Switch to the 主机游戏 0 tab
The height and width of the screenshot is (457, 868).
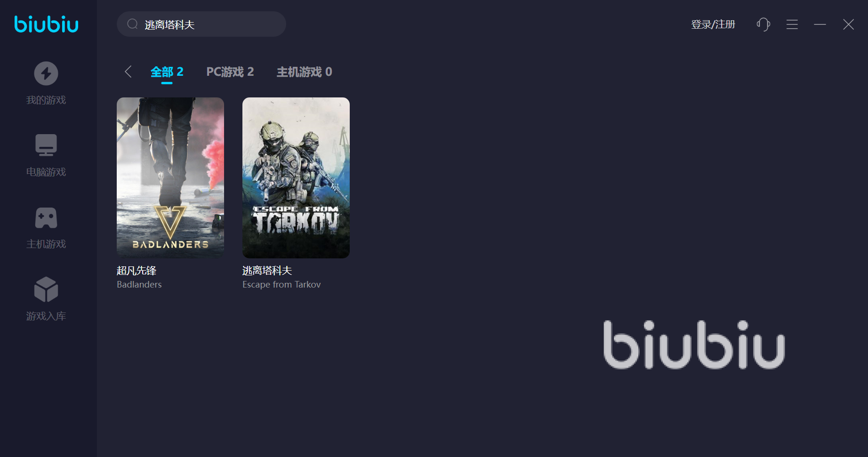(305, 72)
